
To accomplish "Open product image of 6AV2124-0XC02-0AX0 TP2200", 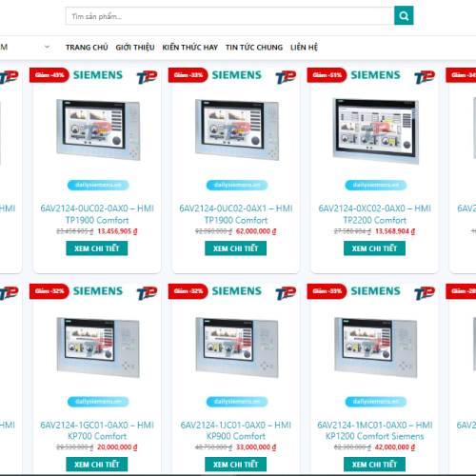I will pos(376,130).
